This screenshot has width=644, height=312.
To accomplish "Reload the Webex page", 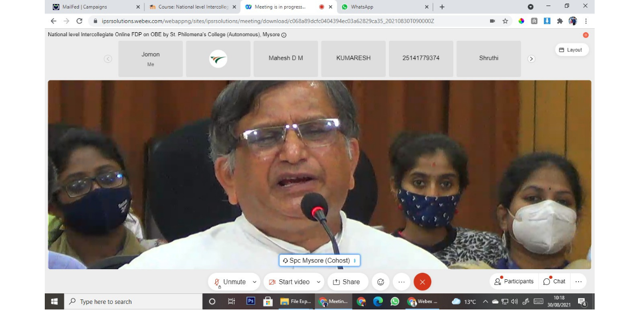I will point(79,21).
